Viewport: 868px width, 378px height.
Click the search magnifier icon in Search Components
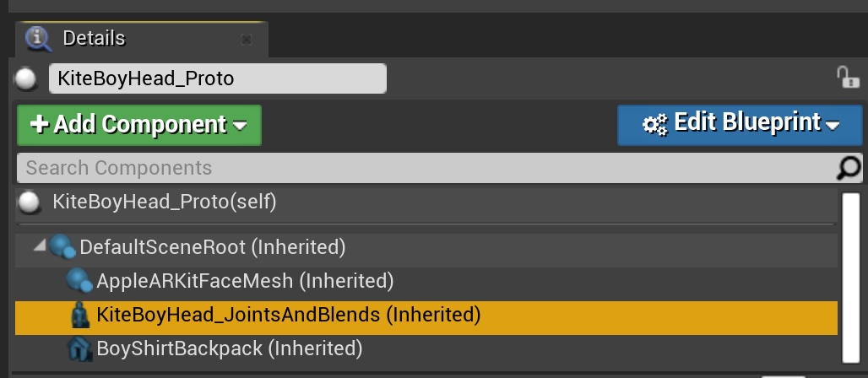(x=848, y=168)
